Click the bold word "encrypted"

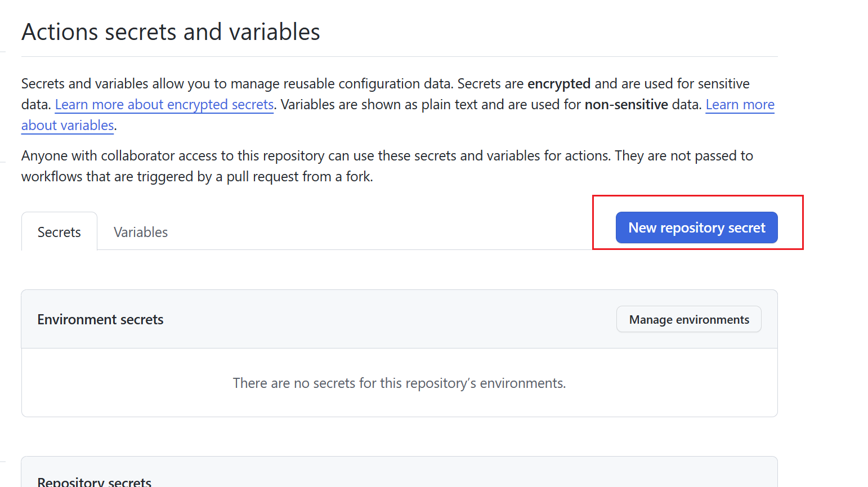pyautogui.click(x=558, y=84)
